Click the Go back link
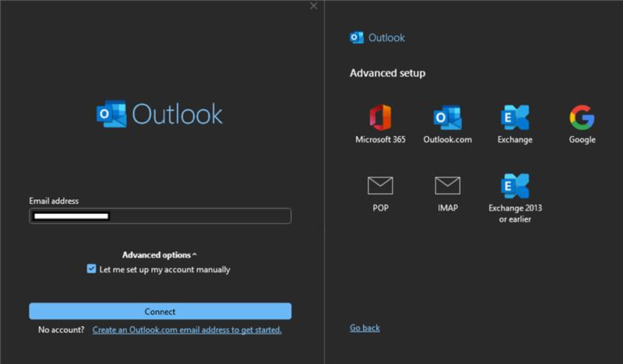Image resolution: width=623 pixels, height=364 pixels. tap(364, 328)
